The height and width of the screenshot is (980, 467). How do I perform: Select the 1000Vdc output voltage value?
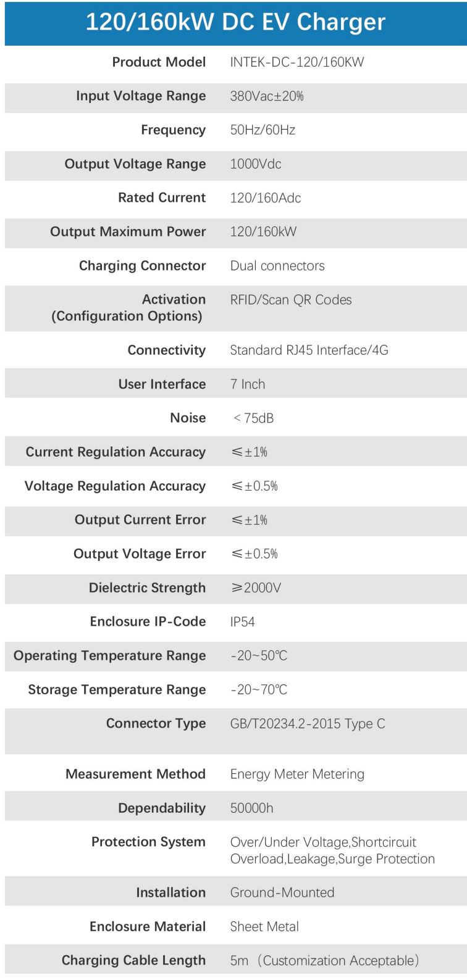coord(255,164)
